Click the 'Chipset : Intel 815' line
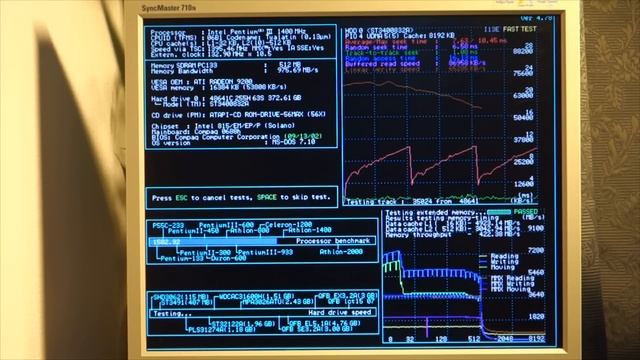The image size is (640, 360). (x=223, y=126)
